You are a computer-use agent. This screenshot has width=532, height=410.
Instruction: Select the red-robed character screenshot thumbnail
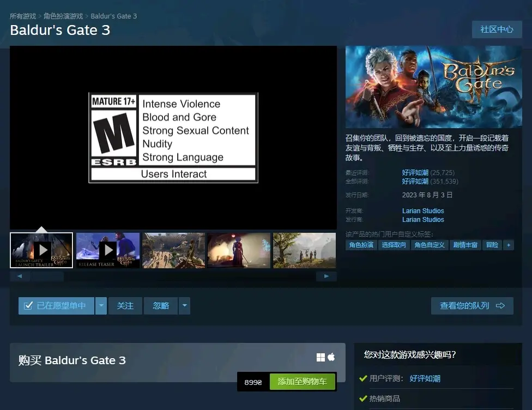point(239,250)
